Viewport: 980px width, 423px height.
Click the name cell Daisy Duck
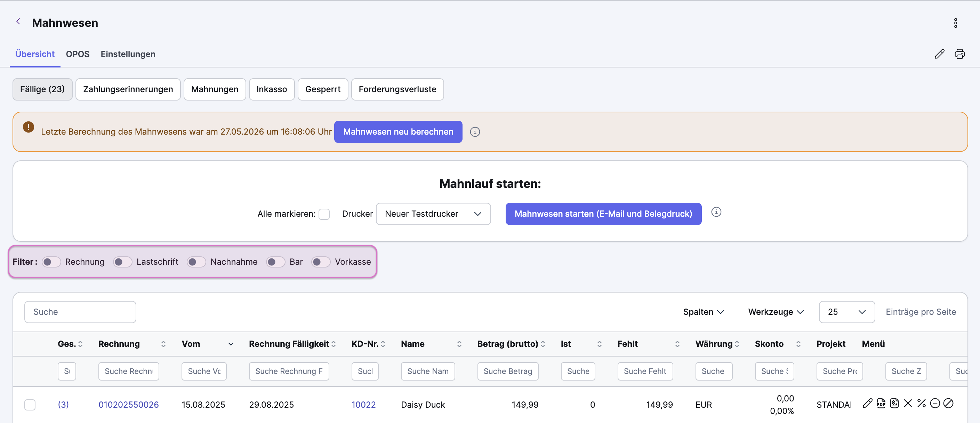pos(423,404)
